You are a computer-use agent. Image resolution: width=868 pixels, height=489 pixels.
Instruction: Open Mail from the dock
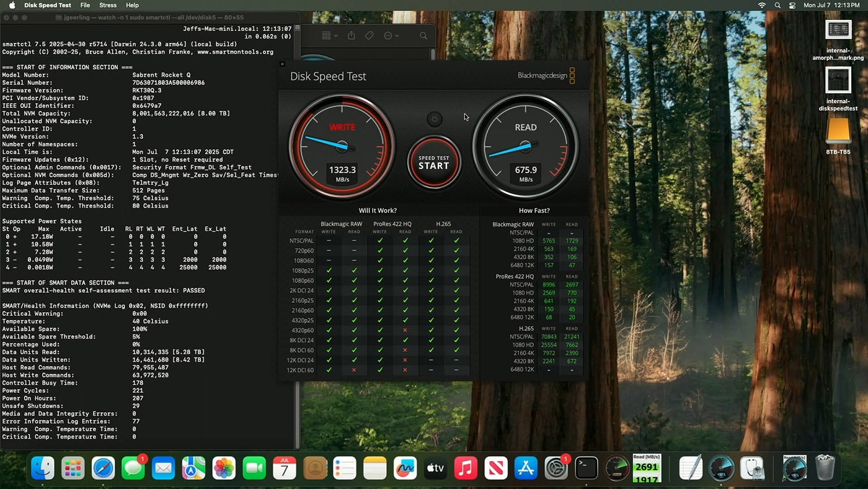tap(164, 468)
